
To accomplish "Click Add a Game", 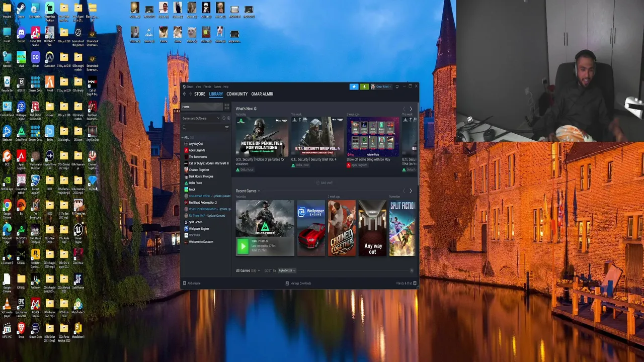I will coord(191,283).
